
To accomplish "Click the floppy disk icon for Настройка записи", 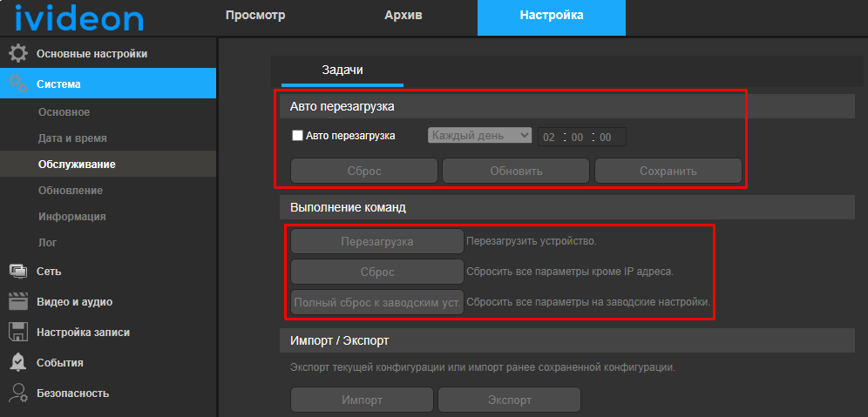I will pos(18,333).
